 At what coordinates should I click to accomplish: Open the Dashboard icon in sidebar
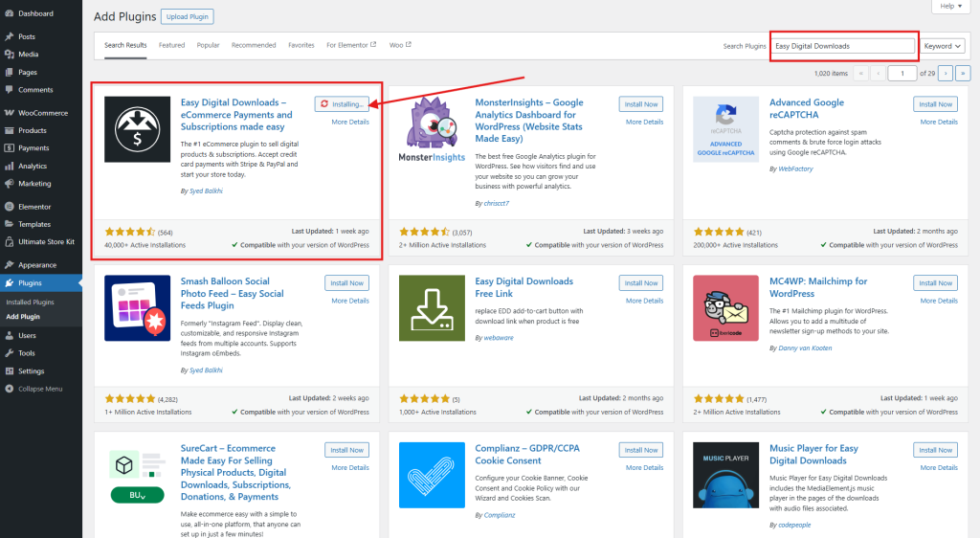click(9, 13)
